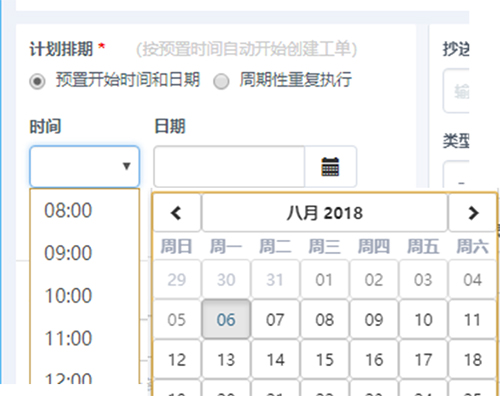Choose 08:00 from time list
The width and height of the screenshot is (500, 396).
[x=68, y=210]
